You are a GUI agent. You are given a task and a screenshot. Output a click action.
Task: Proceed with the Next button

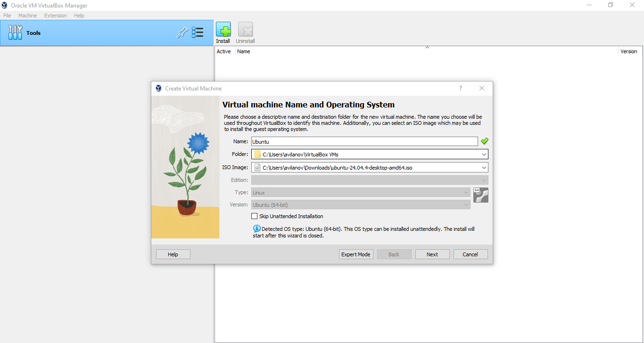tap(432, 254)
